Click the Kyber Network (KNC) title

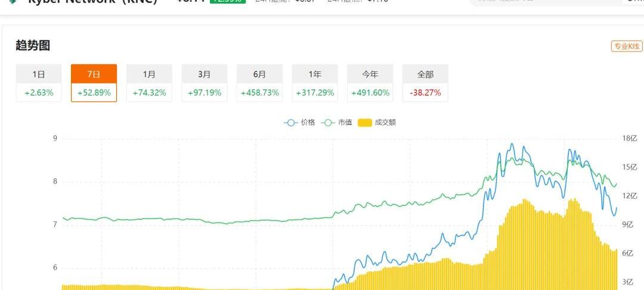coord(92,2)
